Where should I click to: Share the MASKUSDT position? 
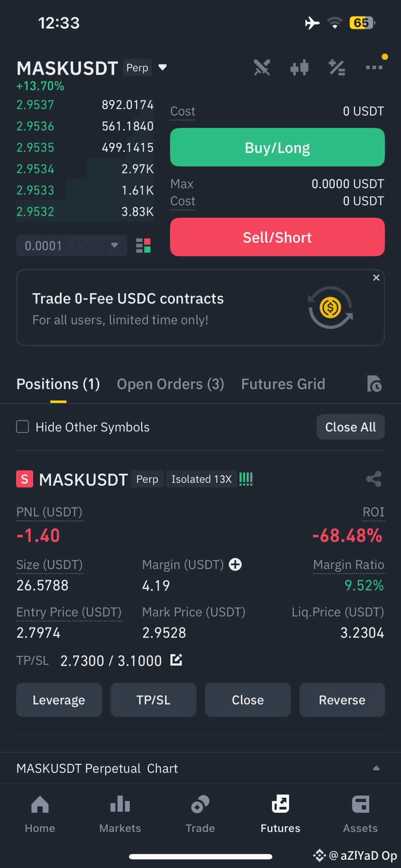[374, 479]
